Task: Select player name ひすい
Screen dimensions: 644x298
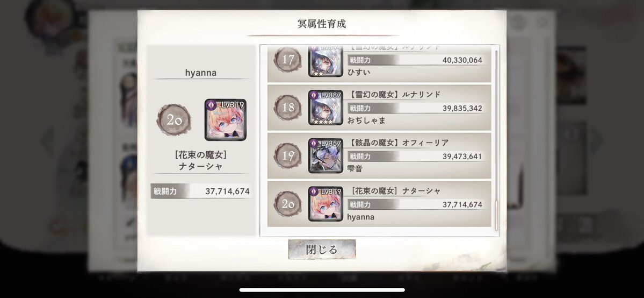Action: click(x=359, y=73)
